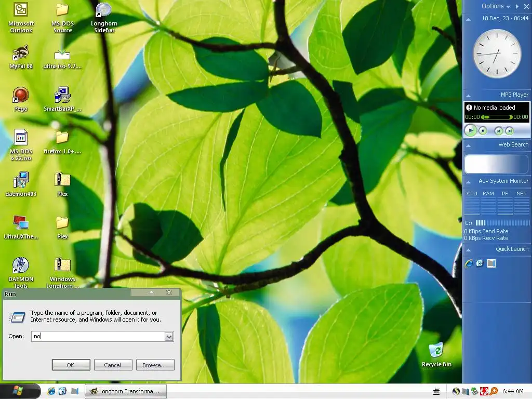Click the MP3 Player seek progress bar

pyautogui.click(x=497, y=117)
